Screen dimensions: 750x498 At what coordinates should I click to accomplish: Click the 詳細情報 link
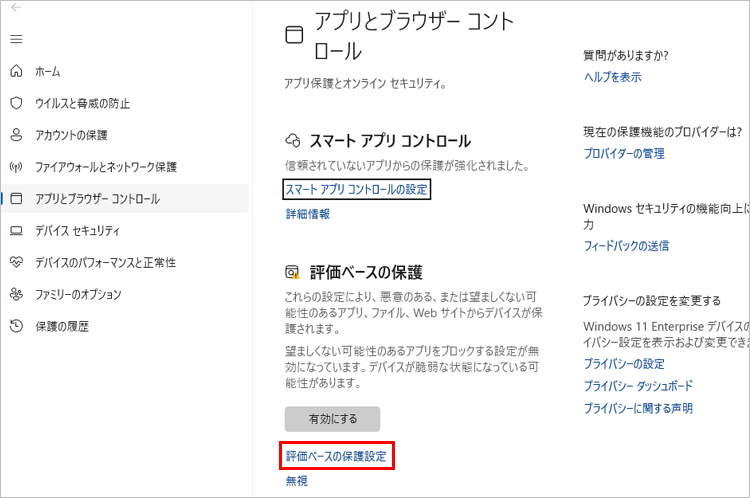[x=308, y=214]
